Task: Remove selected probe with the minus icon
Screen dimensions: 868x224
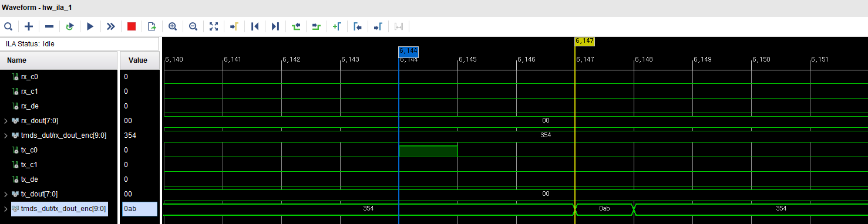Action: pos(49,26)
